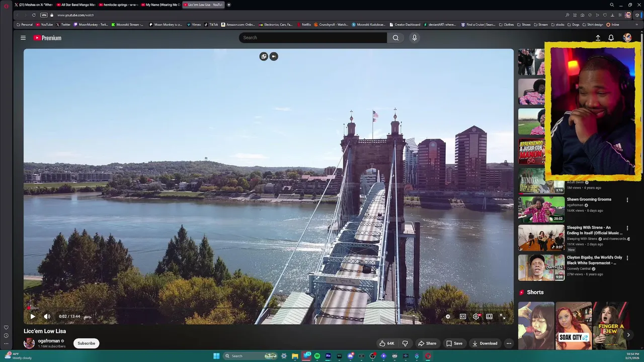Open File Explorer from the taskbar
644x362 pixels.
[295, 356]
